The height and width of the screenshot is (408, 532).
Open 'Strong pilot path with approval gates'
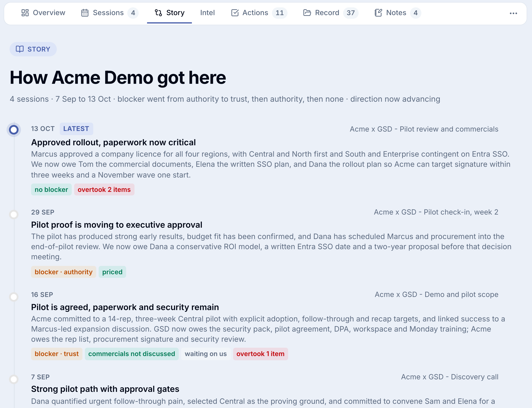[x=105, y=389]
